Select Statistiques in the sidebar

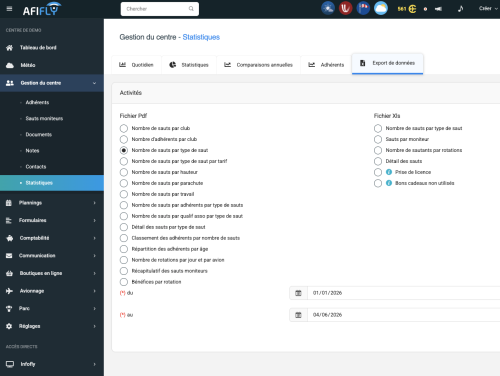tap(52, 183)
